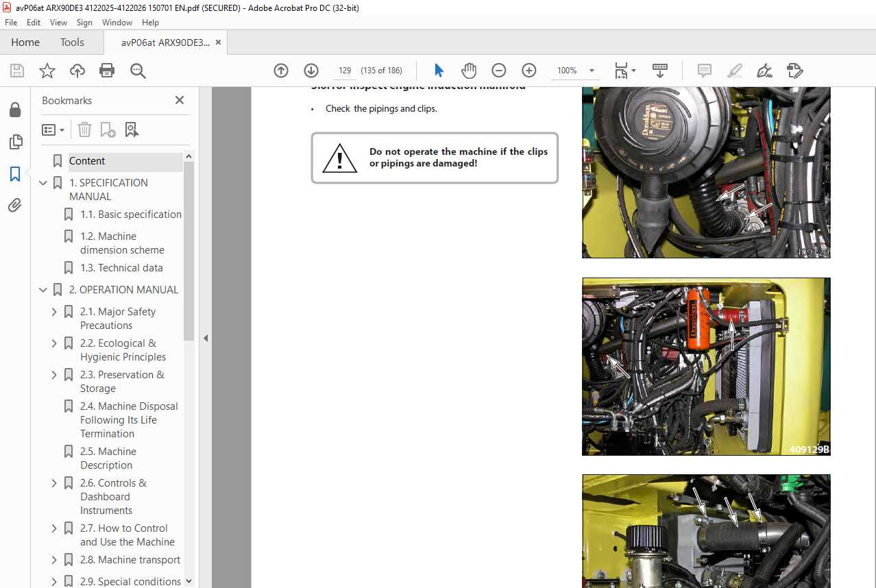Star the file as a favorite

(x=47, y=71)
